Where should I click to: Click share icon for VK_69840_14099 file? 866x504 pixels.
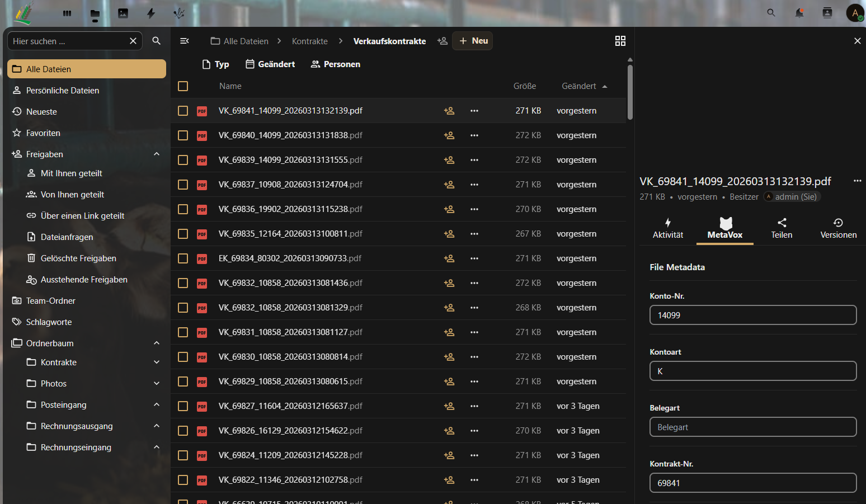pos(449,135)
